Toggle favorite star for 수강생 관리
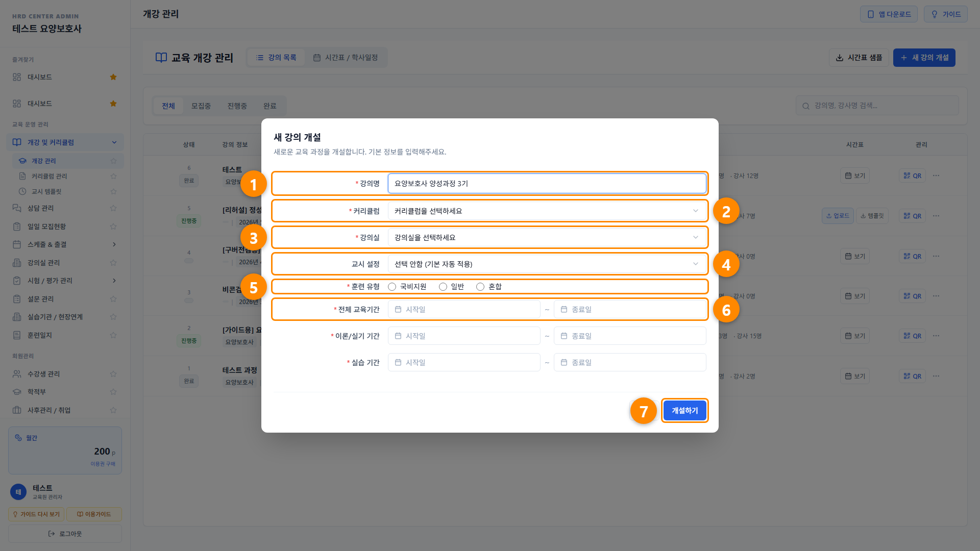Screen dimensions: 980x551 [113, 374]
